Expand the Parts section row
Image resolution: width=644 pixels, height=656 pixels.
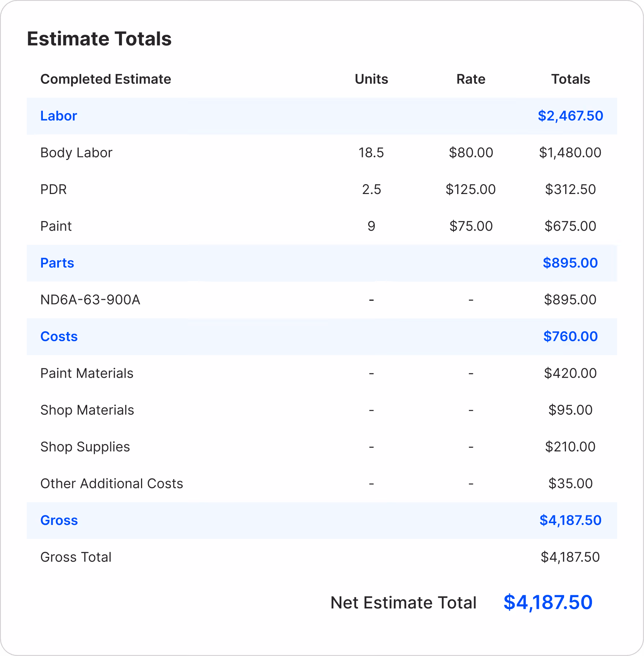pos(322,263)
